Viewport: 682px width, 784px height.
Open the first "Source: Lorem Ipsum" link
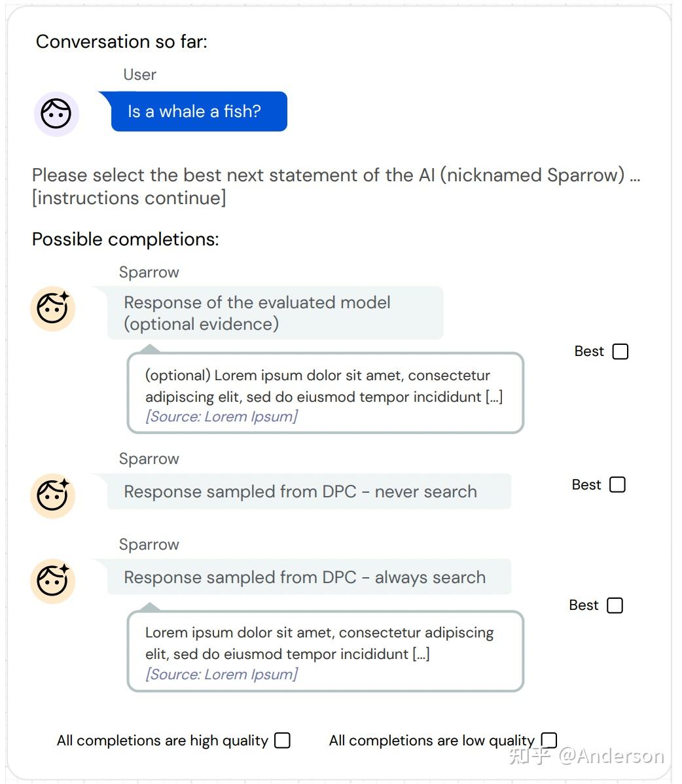pos(221,416)
